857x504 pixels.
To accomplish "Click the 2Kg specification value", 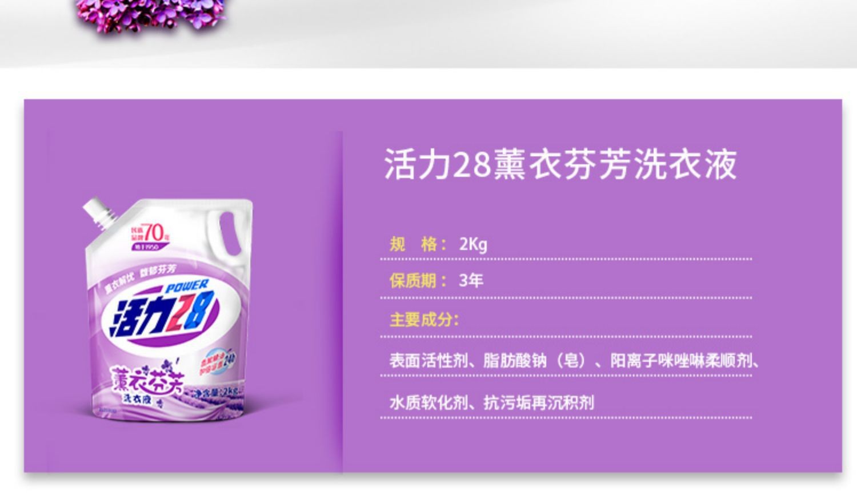I will click(x=473, y=244).
